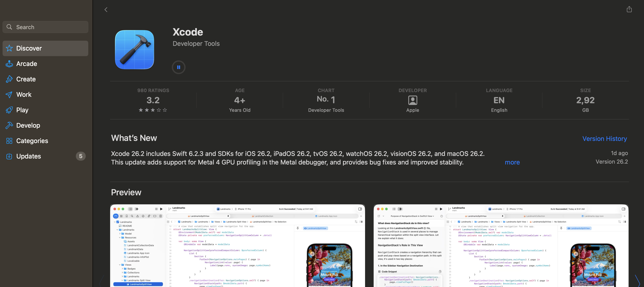
Task: Click the Apple developer icon
Action: pos(412,100)
